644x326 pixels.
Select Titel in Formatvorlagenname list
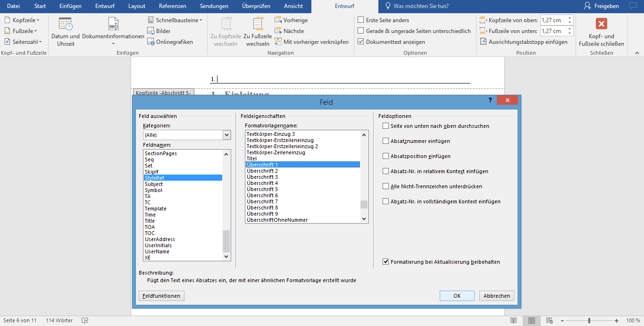302,159
